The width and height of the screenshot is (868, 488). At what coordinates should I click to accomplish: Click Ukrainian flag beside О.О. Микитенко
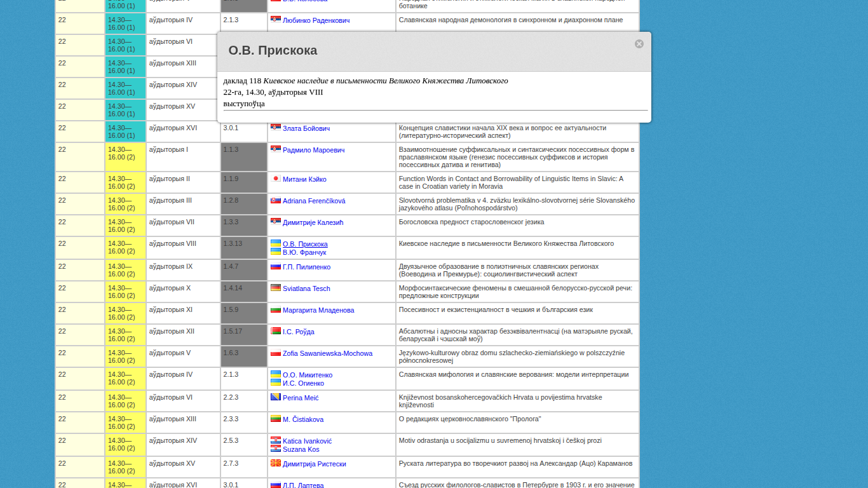pos(276,374)
